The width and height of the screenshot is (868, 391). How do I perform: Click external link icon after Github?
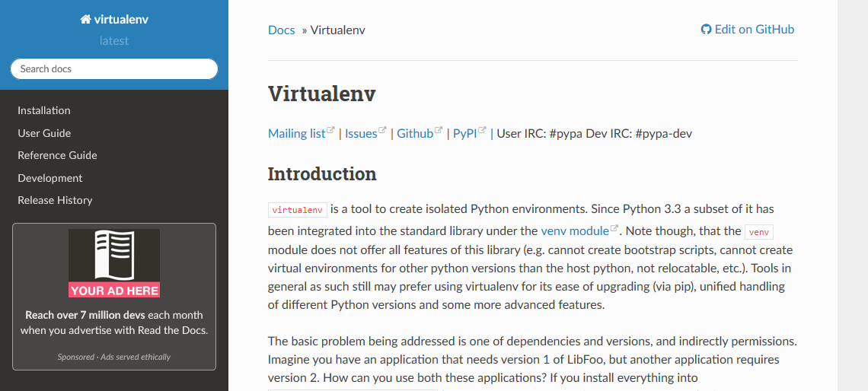[x=439, y=131]
